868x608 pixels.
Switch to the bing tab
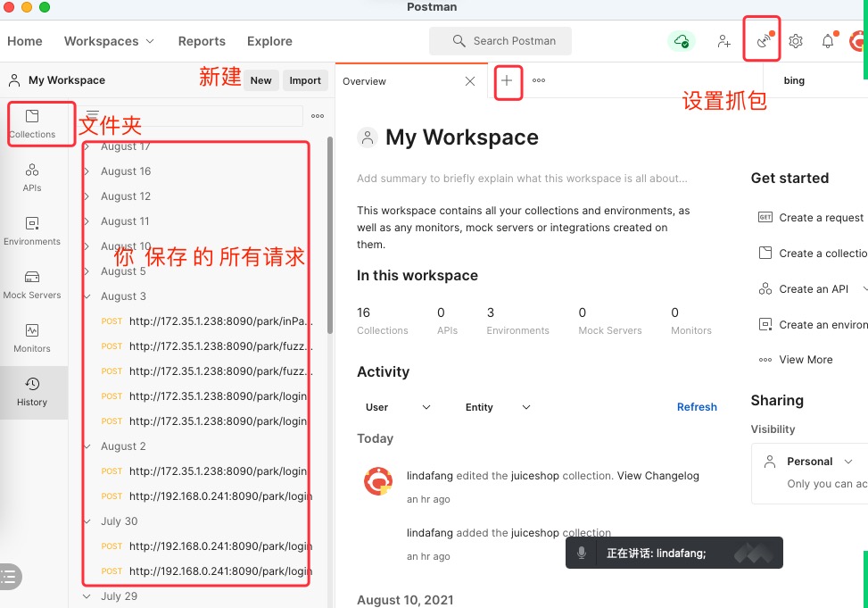[x=794, y=80]
